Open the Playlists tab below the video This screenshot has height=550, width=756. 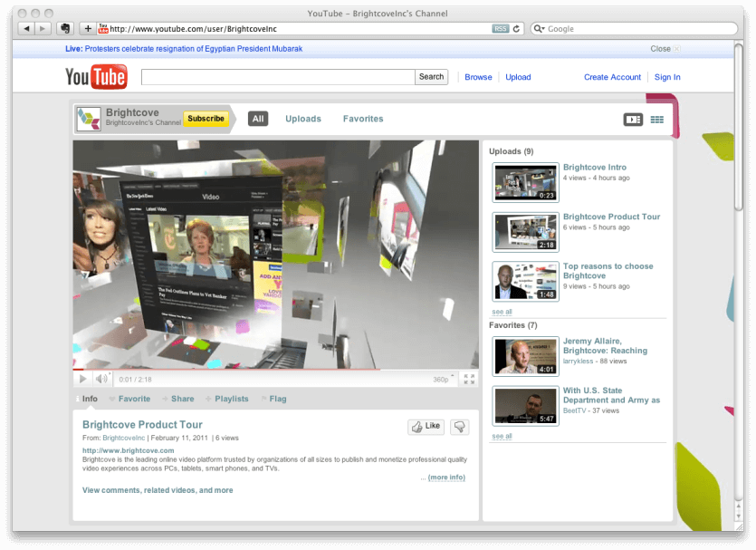227,399
